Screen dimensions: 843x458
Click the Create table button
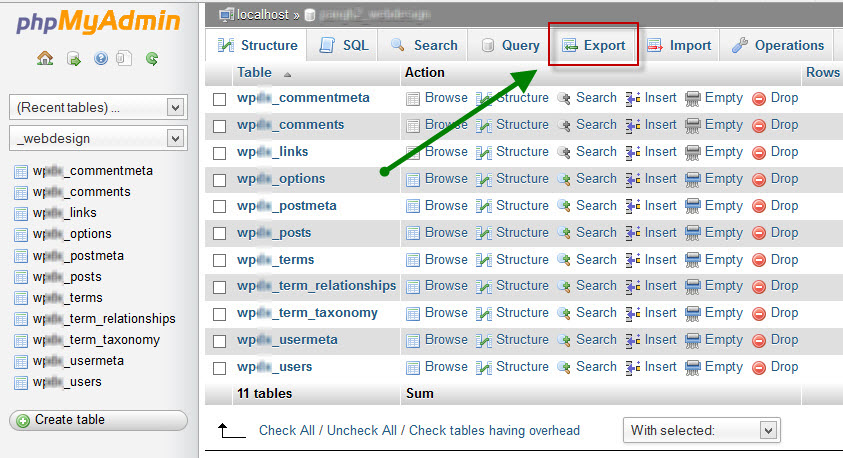click(98, 420)
